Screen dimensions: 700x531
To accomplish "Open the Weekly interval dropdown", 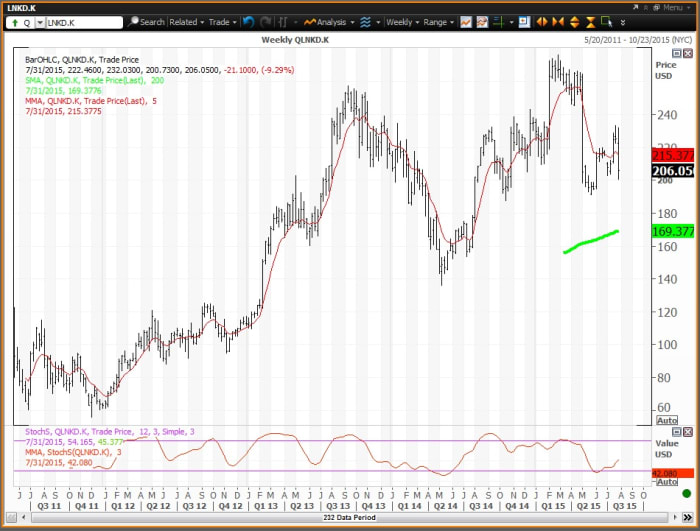I will pos(402,21).
